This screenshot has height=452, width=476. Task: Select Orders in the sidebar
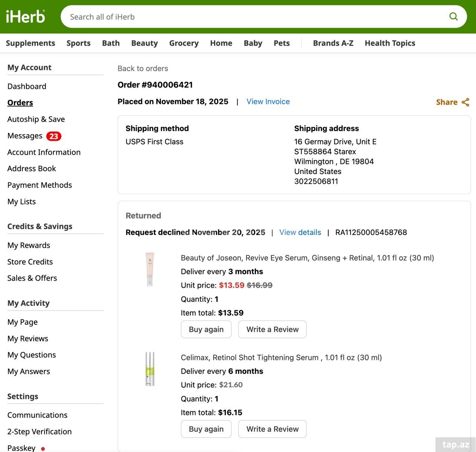20,102
